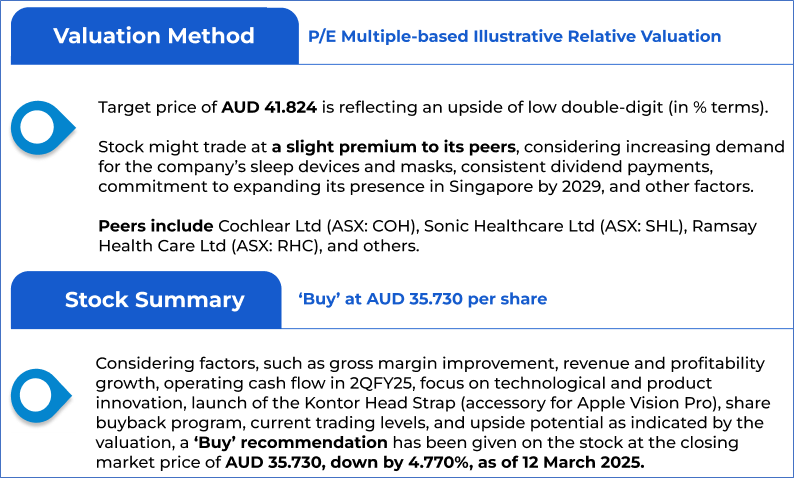Click 'Buy' at AUD 35.730 per share heading
Image resolution: width=794 pixels, height=478 pixels.
tap(423, 299)
